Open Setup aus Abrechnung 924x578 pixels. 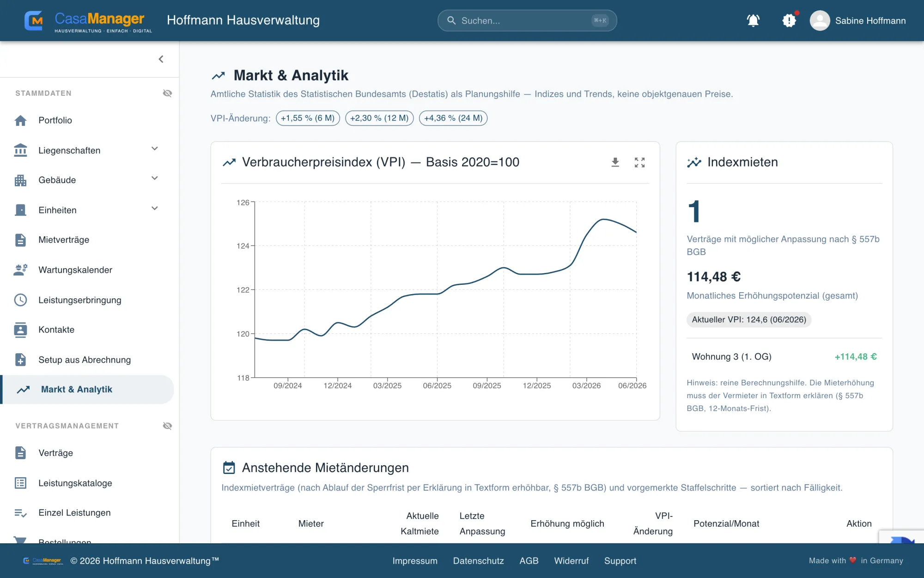pos(88,360)
